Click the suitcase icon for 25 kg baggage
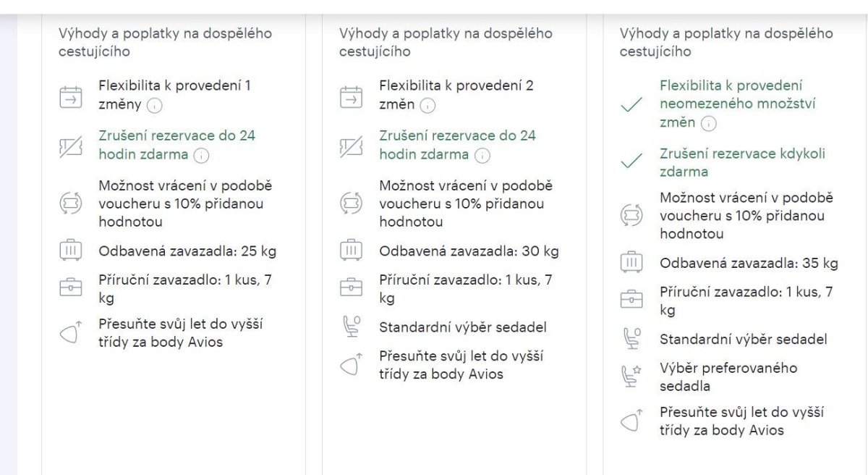This screenshot has height=475, width=868. pyautogui.click(x=71, y=251)
